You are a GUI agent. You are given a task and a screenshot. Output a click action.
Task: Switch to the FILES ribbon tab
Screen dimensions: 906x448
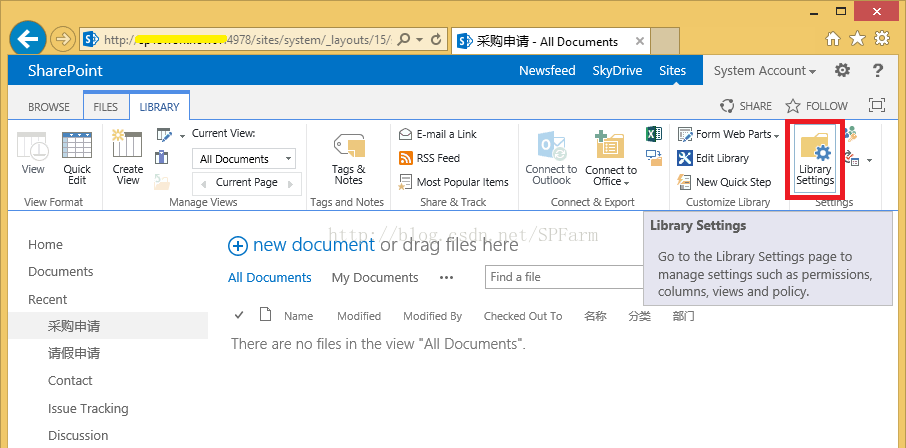pyautogui.click(x=105, y=107)
